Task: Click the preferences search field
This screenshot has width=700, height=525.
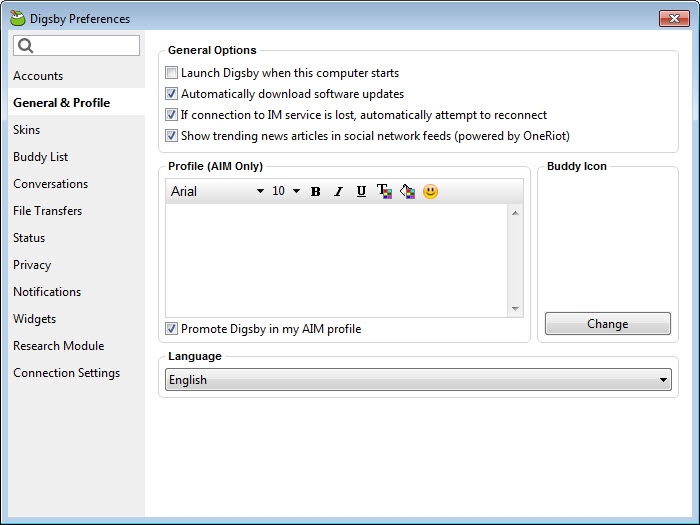Action: pyautogui.click(x=76, y=46)
